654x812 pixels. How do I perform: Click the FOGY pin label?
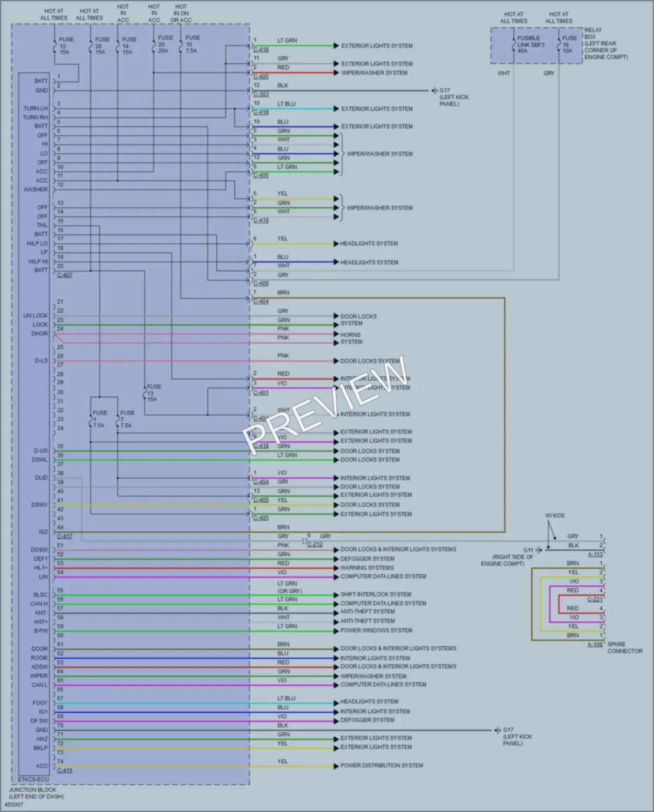(40, 703)
